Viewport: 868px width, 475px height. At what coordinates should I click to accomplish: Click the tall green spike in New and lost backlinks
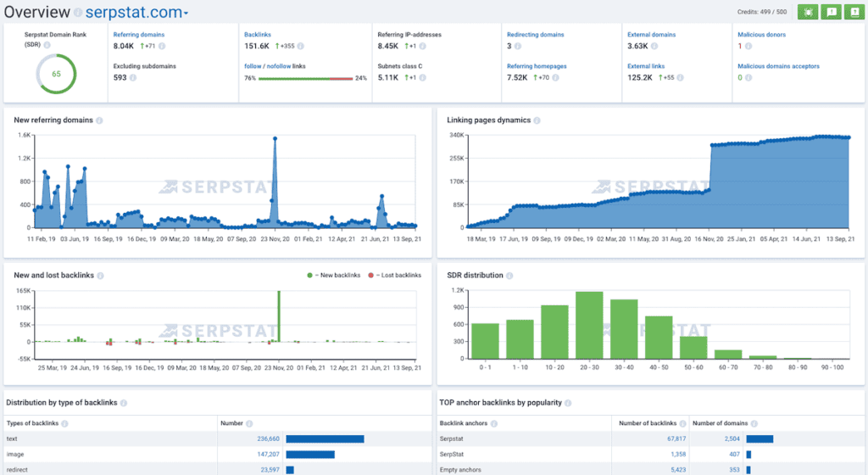(x=279, y=316)
